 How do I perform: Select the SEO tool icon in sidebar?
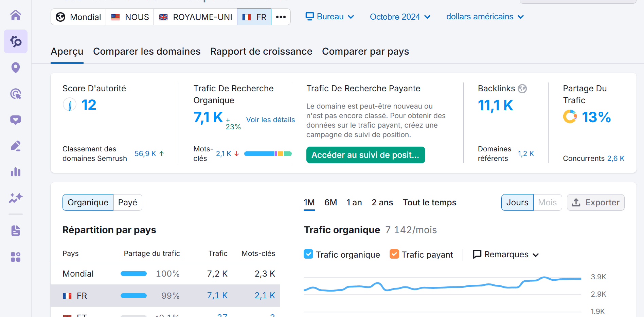(16, 41)
